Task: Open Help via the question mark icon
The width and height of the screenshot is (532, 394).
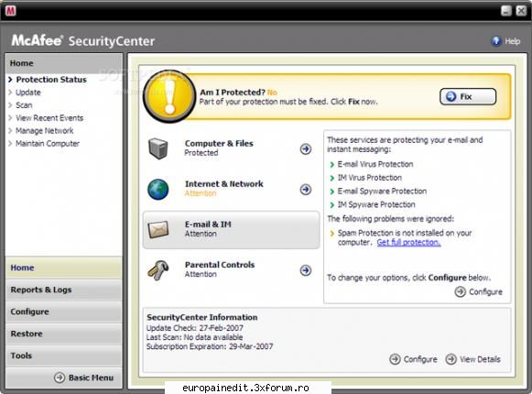Action: [496, 41]
